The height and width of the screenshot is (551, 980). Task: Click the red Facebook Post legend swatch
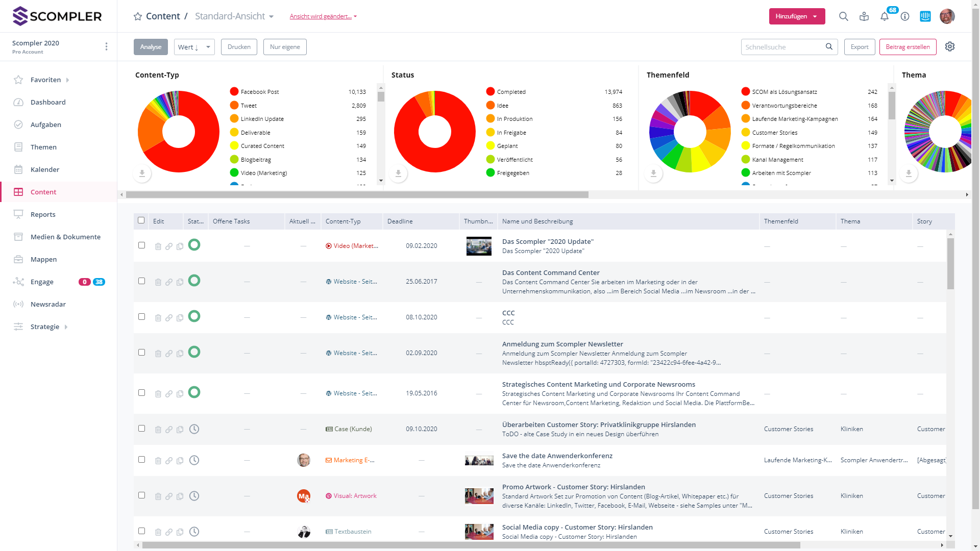point(234,91)
